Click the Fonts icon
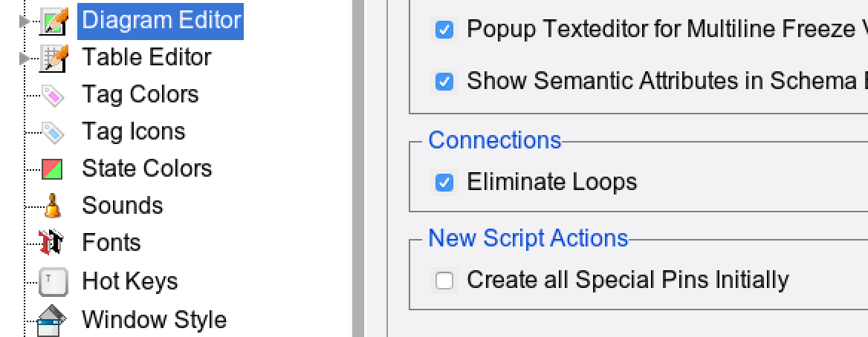The image size is (868, 337). [53, 243]
